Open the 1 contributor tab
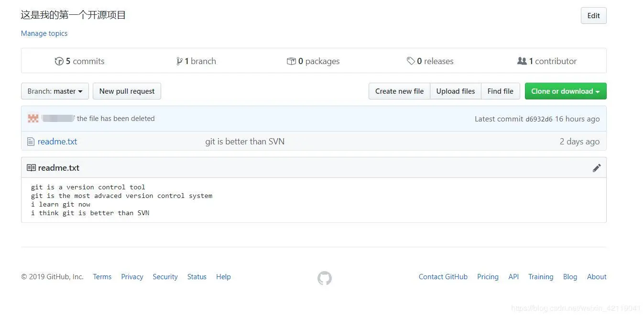644x317 pixels. pos(547,61)
